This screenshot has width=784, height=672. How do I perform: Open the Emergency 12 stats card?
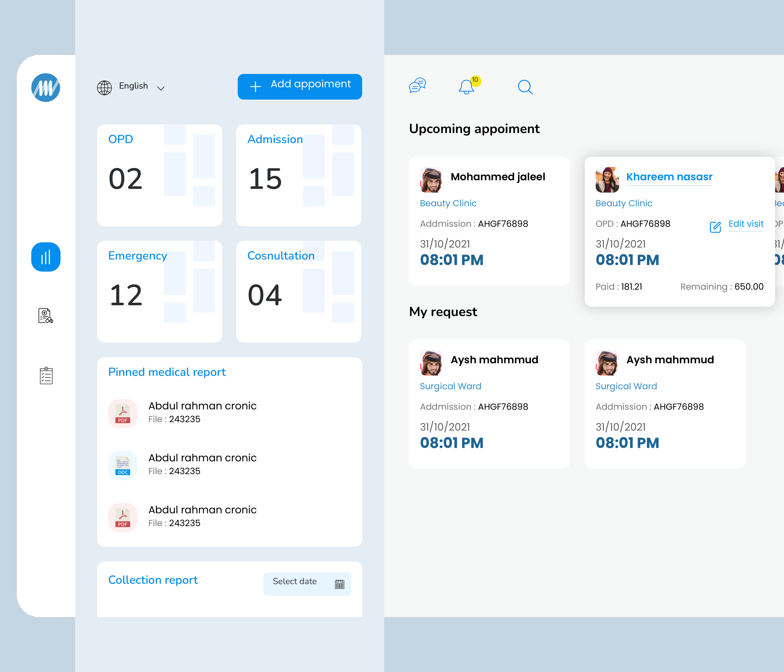(159, 292)
